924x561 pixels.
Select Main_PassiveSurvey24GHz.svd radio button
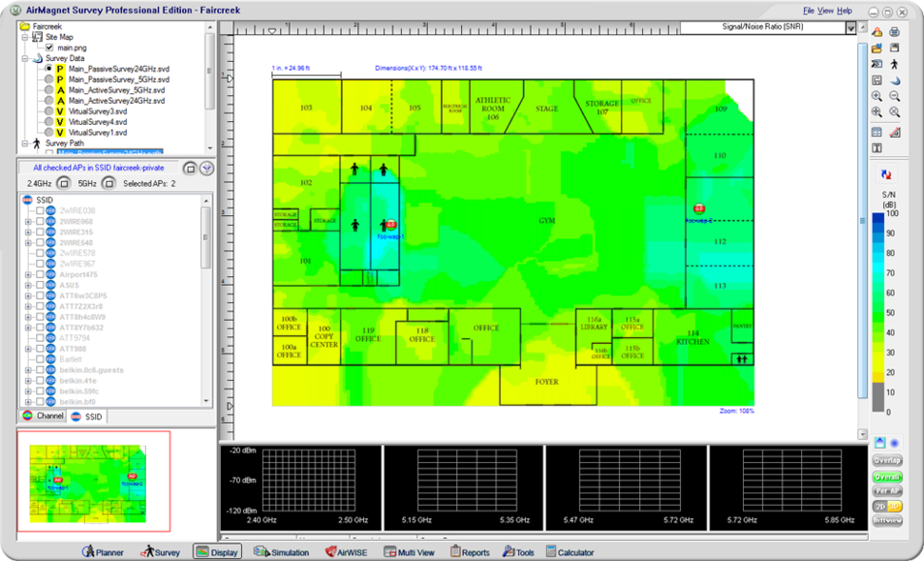click(49, 69)
